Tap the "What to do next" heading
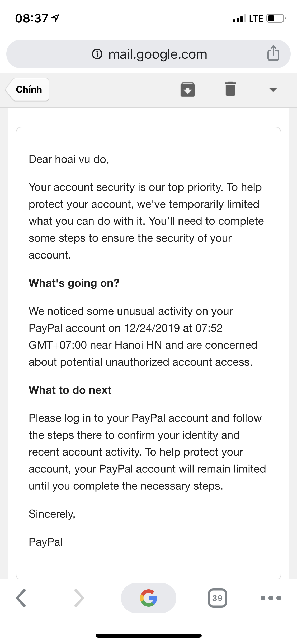297x644 pixels. [70, 390]
